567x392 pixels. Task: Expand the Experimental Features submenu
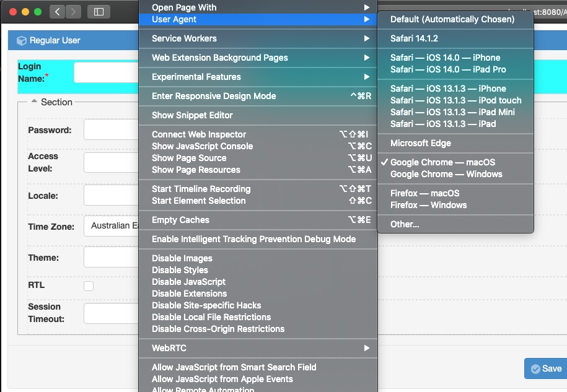[258, 77]
